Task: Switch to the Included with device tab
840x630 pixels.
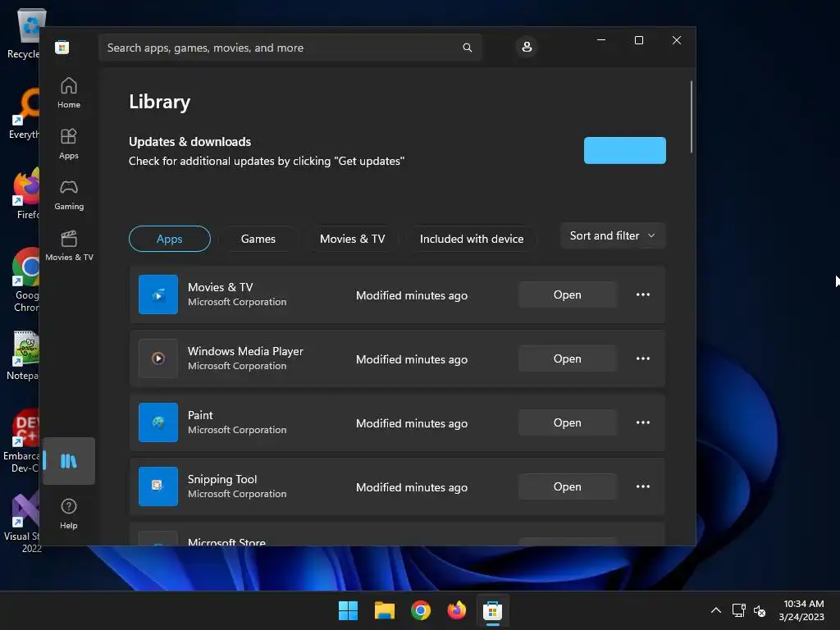Action: (x=472, y=239)
